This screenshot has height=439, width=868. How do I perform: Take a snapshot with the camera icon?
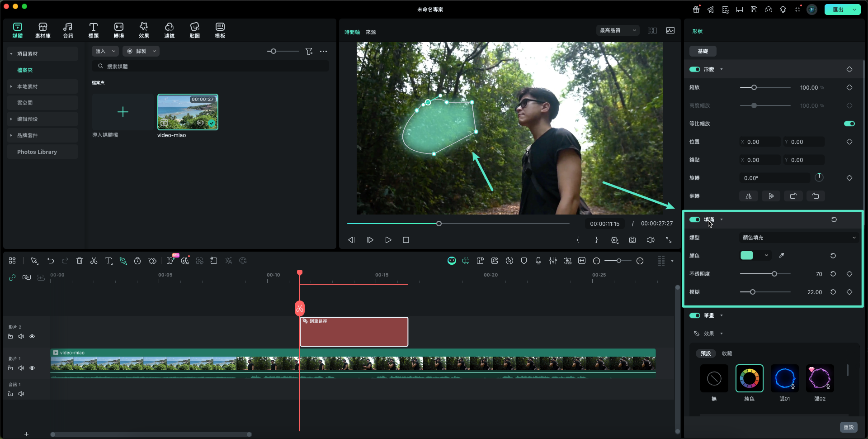tap(632, 240)
